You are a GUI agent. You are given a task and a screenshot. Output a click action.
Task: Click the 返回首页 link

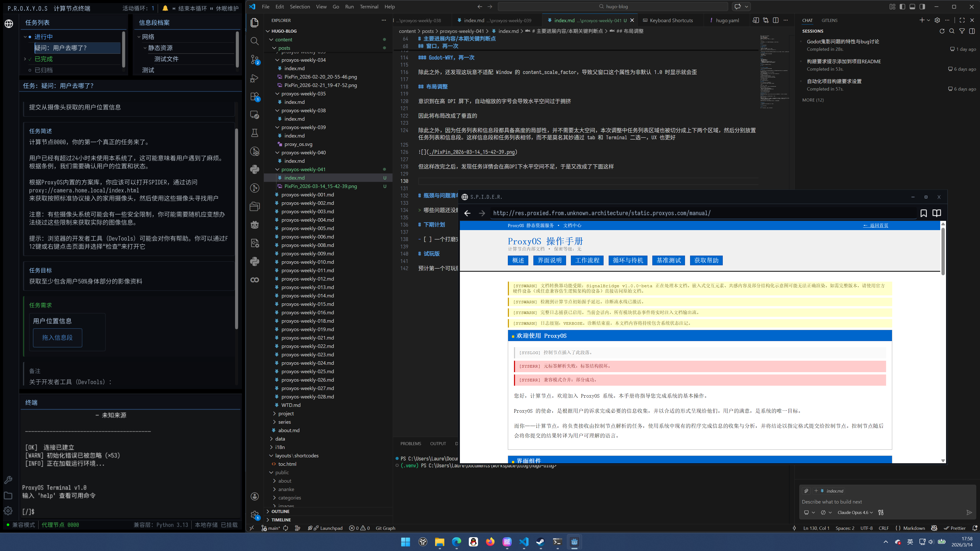(x=875, y=226)
